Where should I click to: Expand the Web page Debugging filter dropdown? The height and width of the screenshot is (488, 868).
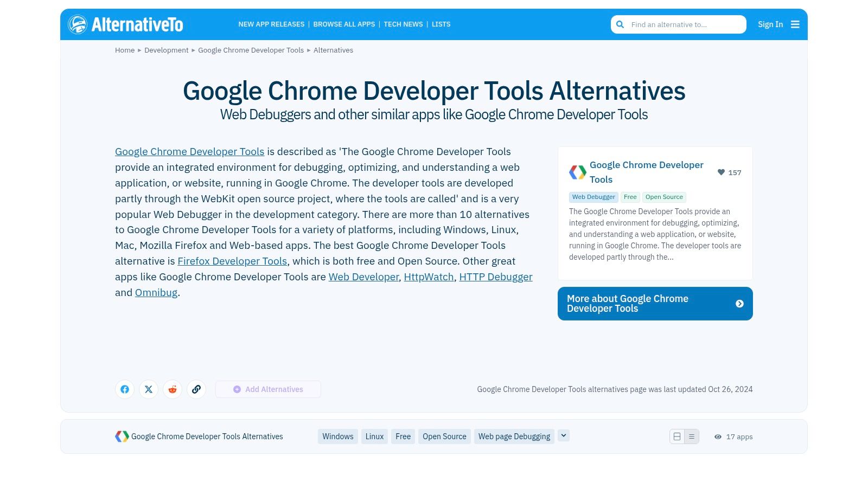pos(563,435)
